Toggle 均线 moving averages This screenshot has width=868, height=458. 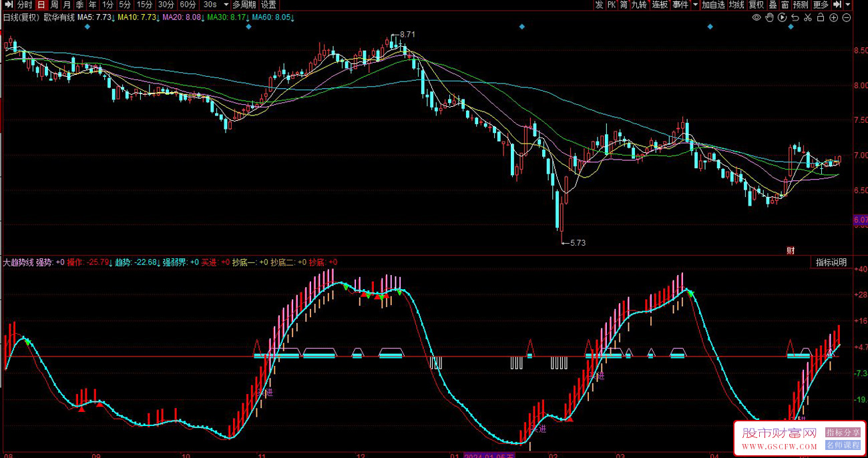736,5
